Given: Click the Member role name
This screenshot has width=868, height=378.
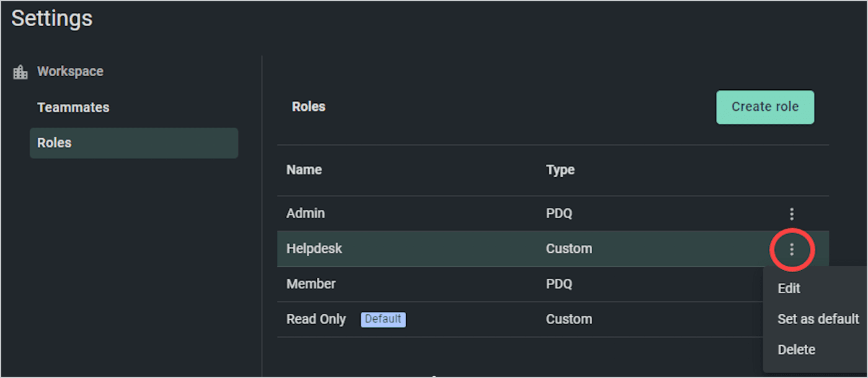Looking at the screenshot, I should coord(311,284).
